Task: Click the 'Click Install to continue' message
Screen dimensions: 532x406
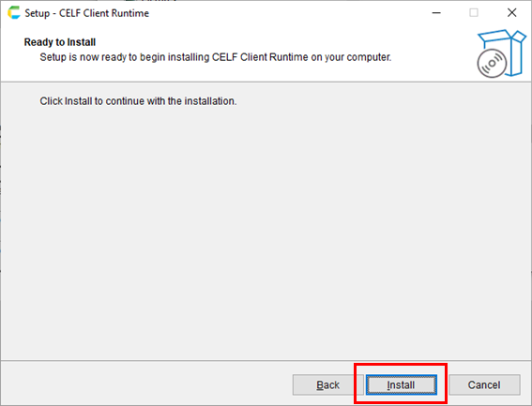Action: tap(138, 101)
